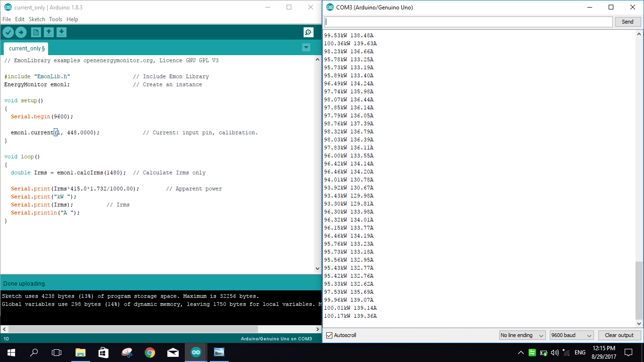Open Windows Start menu
This screenshot has width=644, height=362.
click(x=11, y=352)
